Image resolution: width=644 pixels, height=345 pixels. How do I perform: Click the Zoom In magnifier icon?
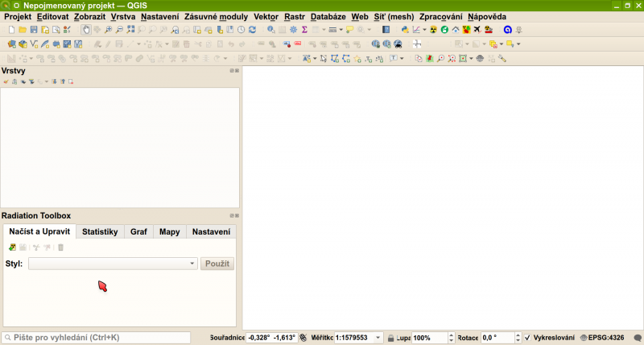tap(108, 29)
